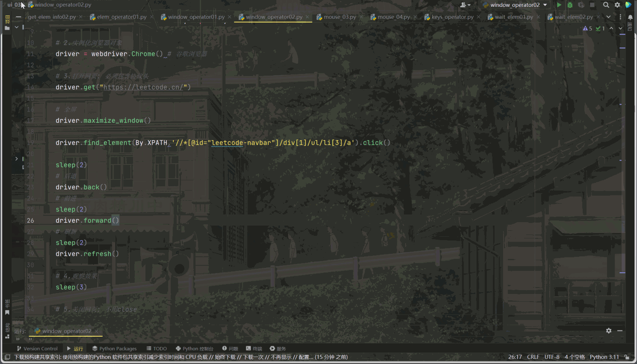Change the 4 个空格 indent setting
The width and height of the screenshot is (637, 364).
point(575,357)
